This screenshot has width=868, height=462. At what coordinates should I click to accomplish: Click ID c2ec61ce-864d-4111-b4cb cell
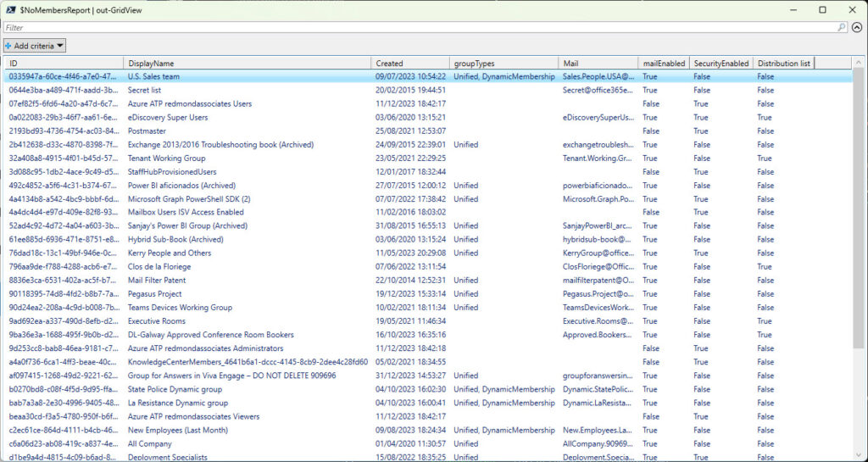pyautogui.click(x=64, y=430)
